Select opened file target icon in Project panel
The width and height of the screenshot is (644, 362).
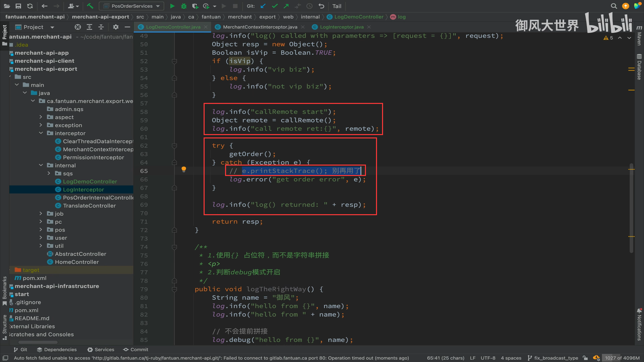click(x=78, y=27)
